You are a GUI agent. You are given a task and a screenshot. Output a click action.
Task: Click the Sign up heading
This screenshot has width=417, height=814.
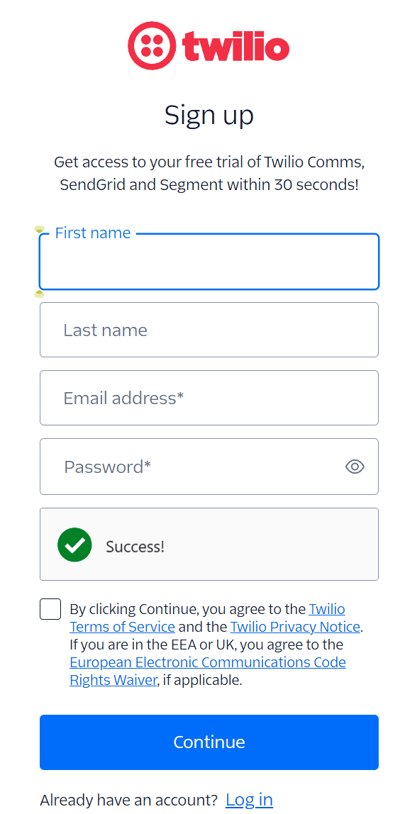[x=209, y=115]
